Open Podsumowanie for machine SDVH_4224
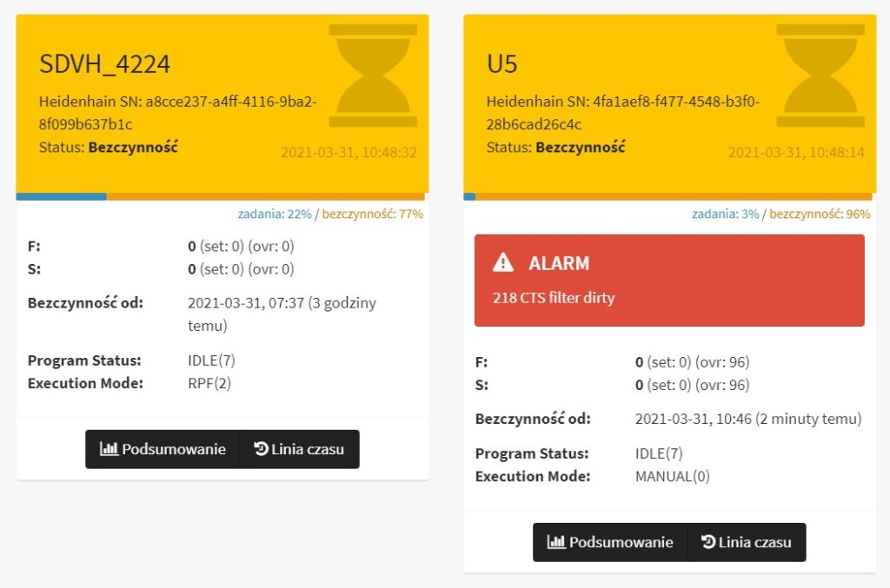This screenshot has width=890, height=588. [x=163, y=449]
